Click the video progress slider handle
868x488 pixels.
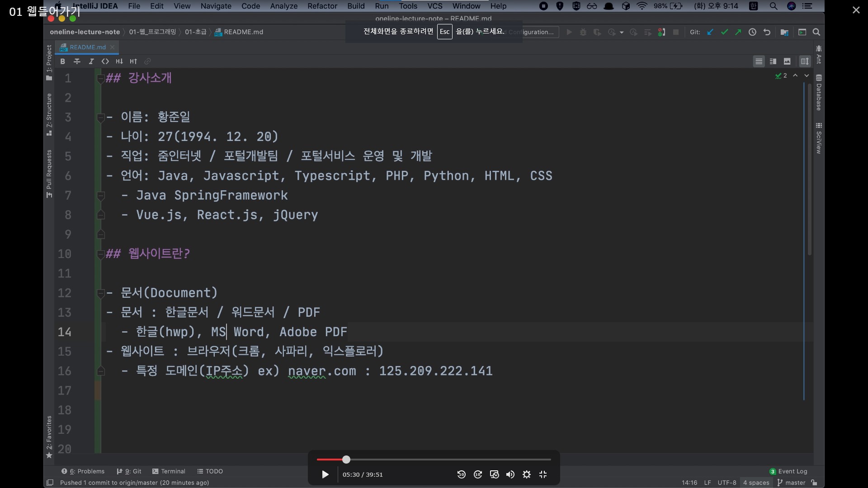(x=346, y=460)
